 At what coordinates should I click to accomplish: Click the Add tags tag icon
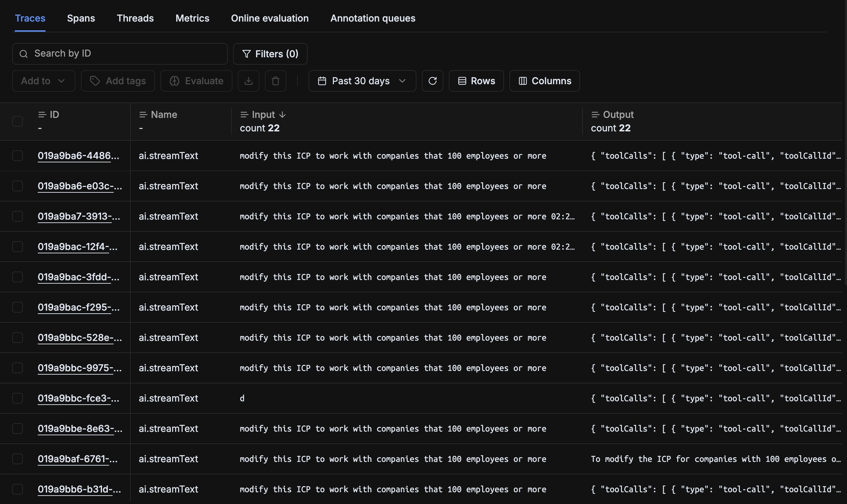pos(95,81)
